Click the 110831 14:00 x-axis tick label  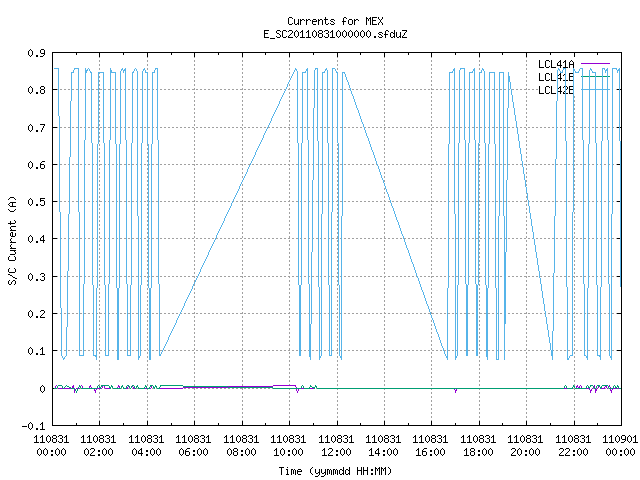(x=383, y=446)
